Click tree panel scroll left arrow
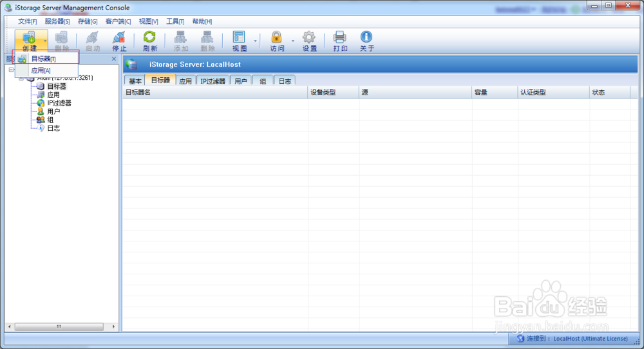644x349 pixels. point(10,327)
